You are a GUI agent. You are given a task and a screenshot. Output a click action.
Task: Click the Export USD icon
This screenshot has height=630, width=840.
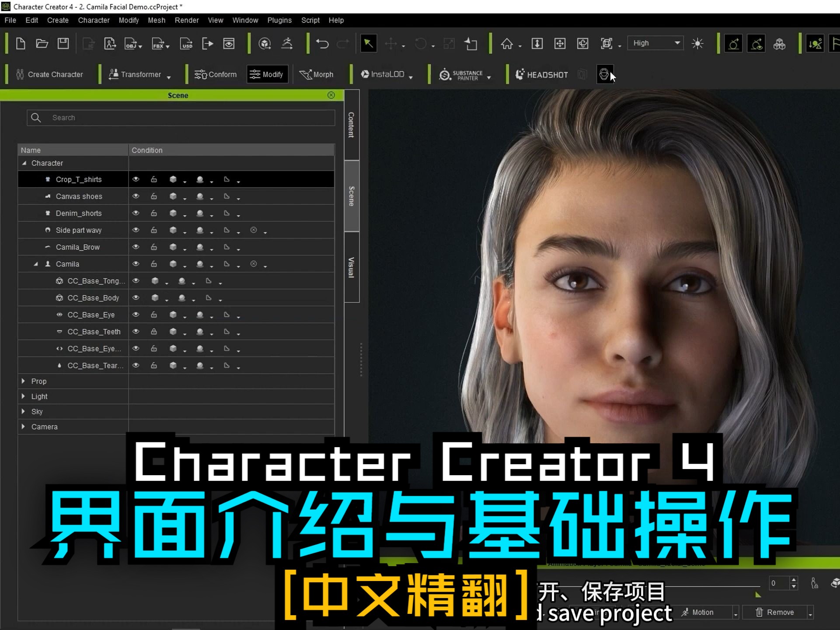pos(186,43)
